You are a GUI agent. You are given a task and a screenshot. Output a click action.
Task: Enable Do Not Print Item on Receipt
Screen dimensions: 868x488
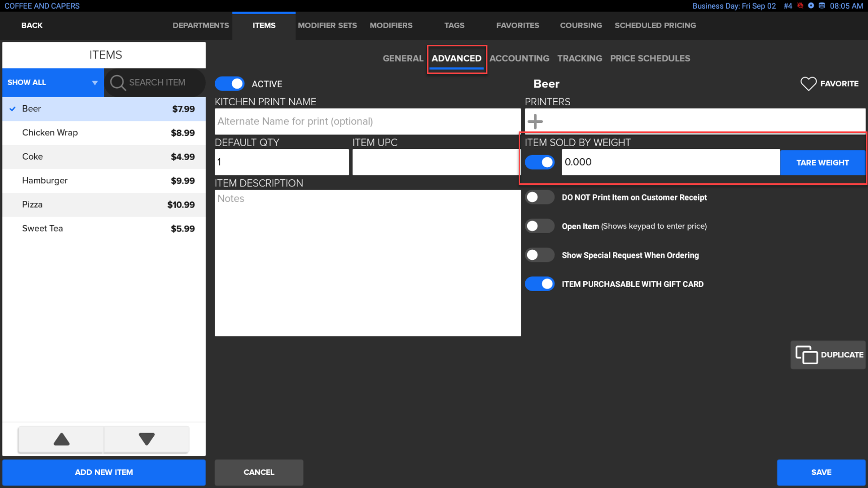[539, 197]
